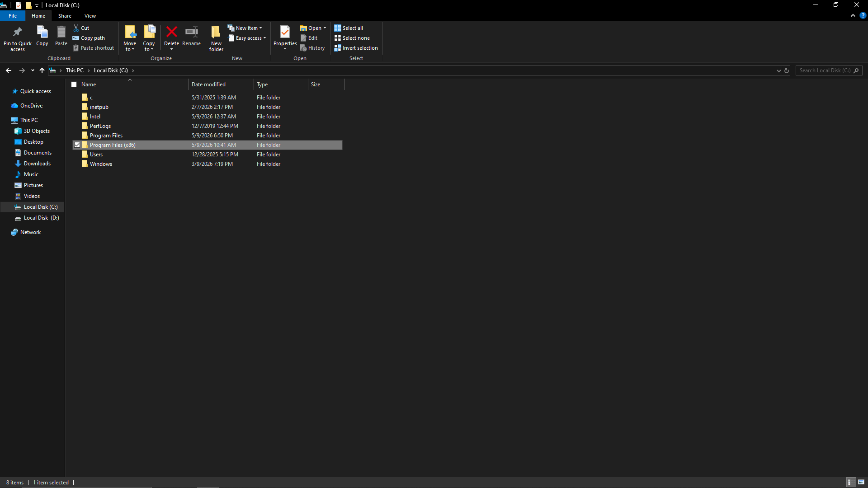
Task: Click the Rename ribbon icon
Action: (x=192, y=32)
